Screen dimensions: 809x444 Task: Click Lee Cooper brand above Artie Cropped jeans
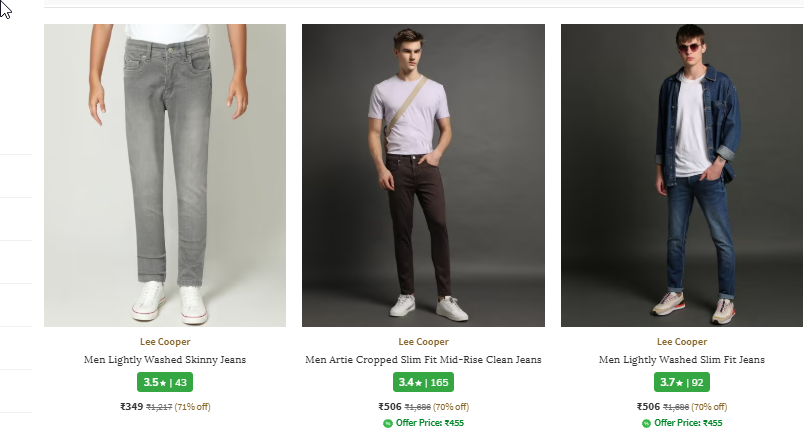pyautogui.click(x=423, y=342)
